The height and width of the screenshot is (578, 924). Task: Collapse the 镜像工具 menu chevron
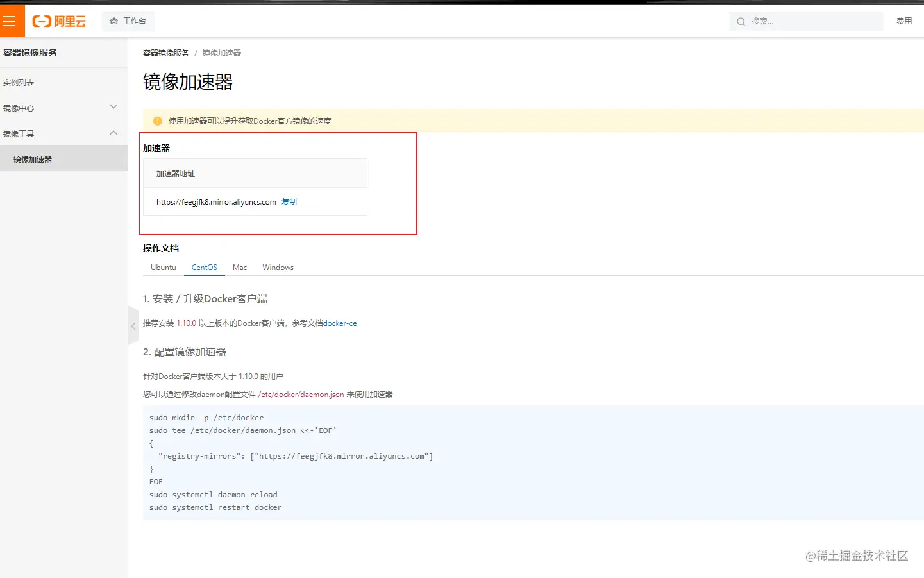pos(113,133)
